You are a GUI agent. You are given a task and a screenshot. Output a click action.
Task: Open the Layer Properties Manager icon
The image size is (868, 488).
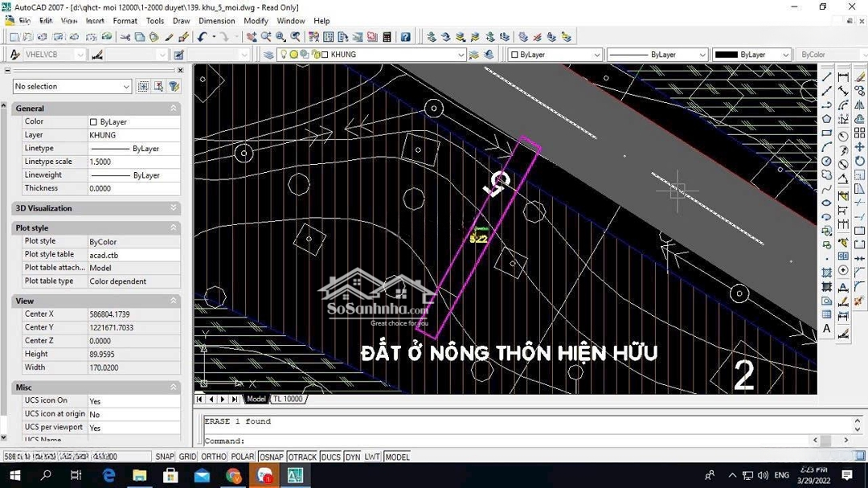268,55
